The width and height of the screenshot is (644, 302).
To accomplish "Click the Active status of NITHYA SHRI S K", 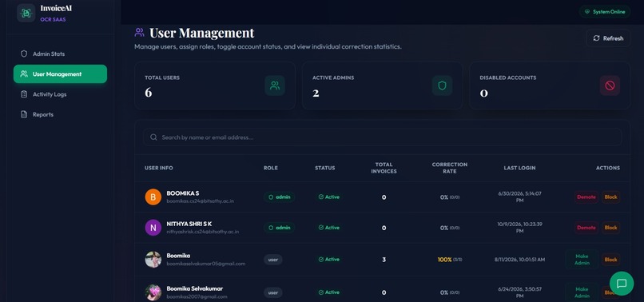I will click(x=329, y=228).
